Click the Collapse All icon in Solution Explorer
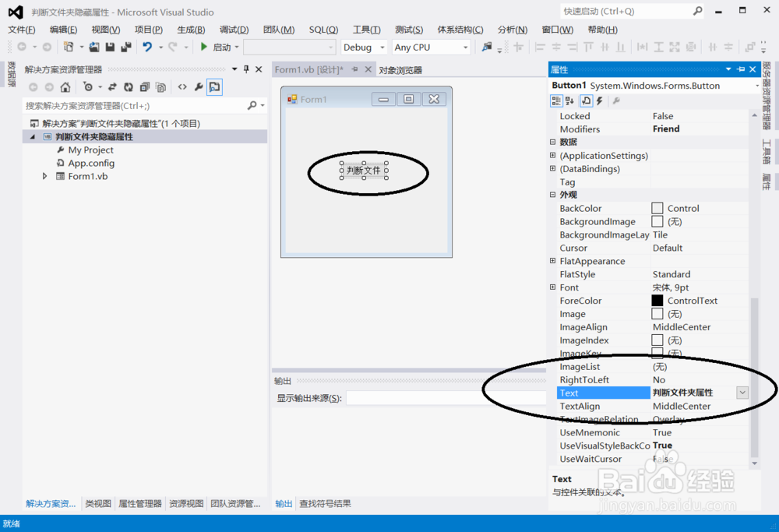 (143, 88)
